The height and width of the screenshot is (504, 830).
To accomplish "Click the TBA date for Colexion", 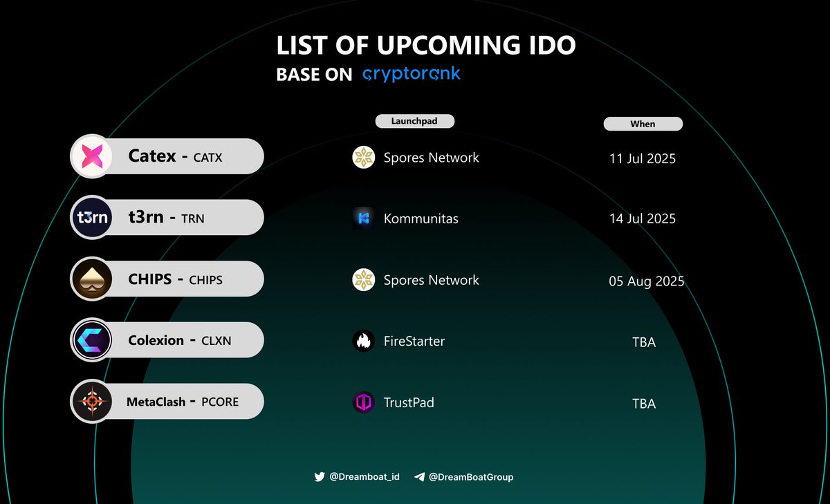I will (643, 342).
